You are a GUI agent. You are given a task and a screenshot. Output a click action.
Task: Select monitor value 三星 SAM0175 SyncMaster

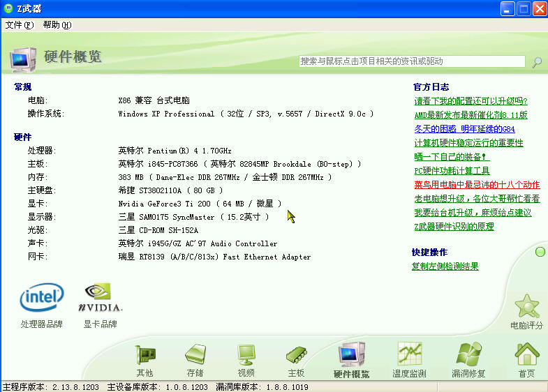point(193,217)
